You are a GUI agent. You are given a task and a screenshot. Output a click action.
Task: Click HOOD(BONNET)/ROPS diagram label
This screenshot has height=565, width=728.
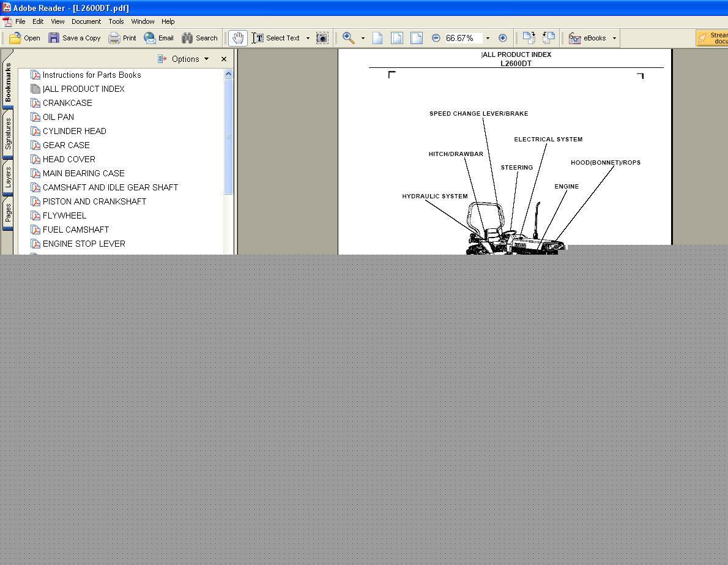606,163
